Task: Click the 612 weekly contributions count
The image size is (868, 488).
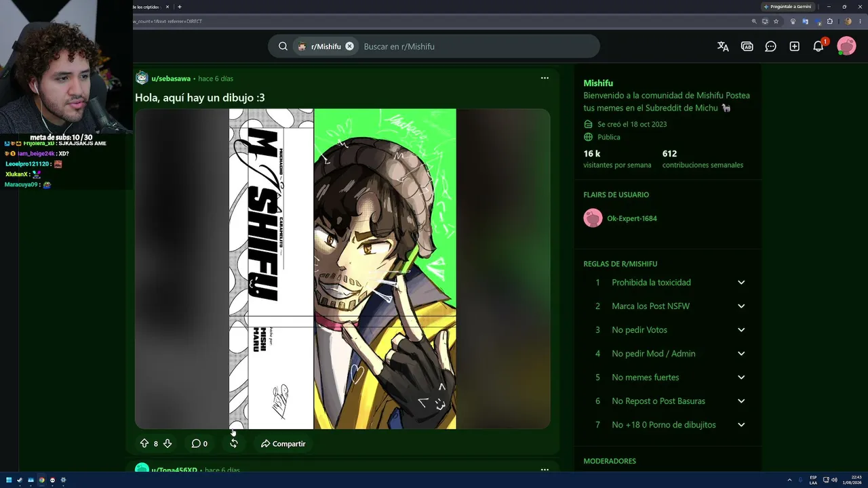Action: pos(670,154)
